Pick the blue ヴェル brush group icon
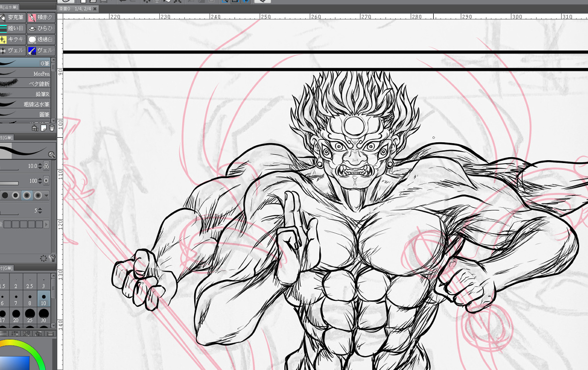Screen dimensions: 588x370 tap(41, 50)
